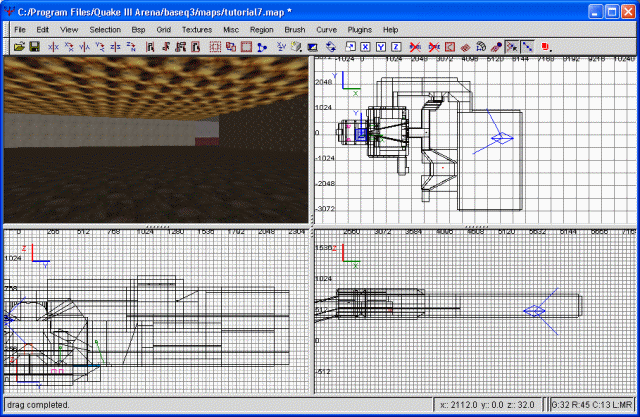Open the Help menu

tap(391, 29)
